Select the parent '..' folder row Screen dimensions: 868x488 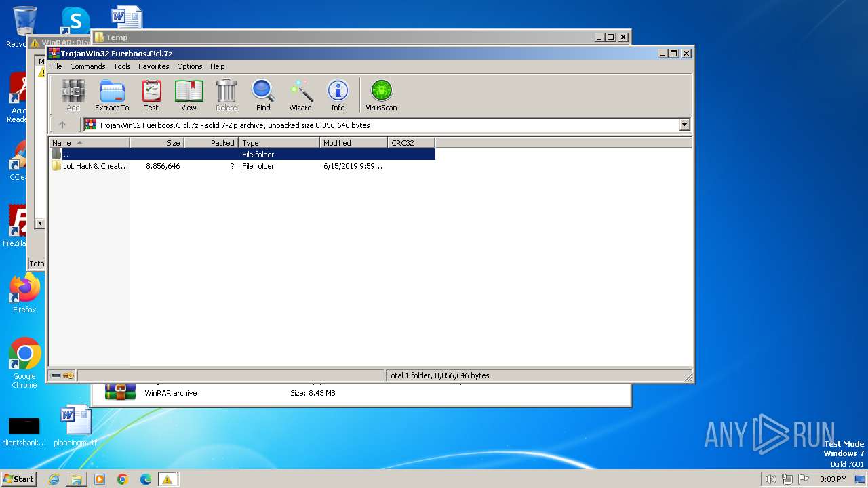pyautogui.click(x=242, y=155)
